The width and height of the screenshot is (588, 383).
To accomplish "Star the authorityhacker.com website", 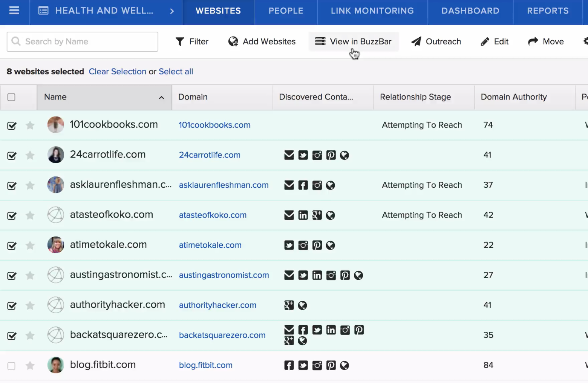I will click(30, 305).
